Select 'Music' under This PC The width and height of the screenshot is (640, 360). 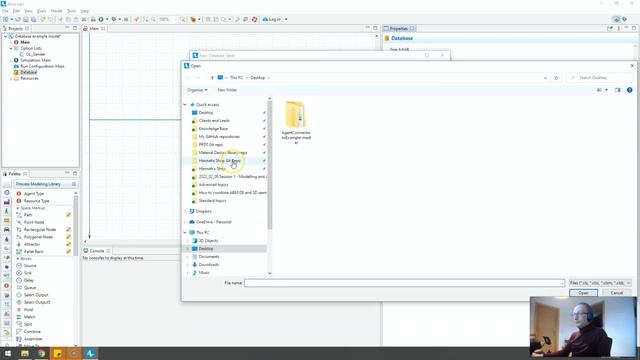point(204,273)
